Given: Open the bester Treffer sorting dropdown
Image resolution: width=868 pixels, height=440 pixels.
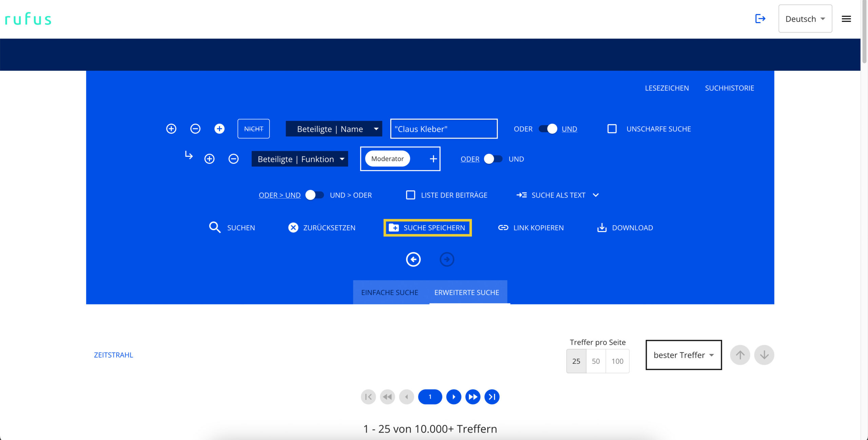Looking at the screenshot, I should [683, 355].
